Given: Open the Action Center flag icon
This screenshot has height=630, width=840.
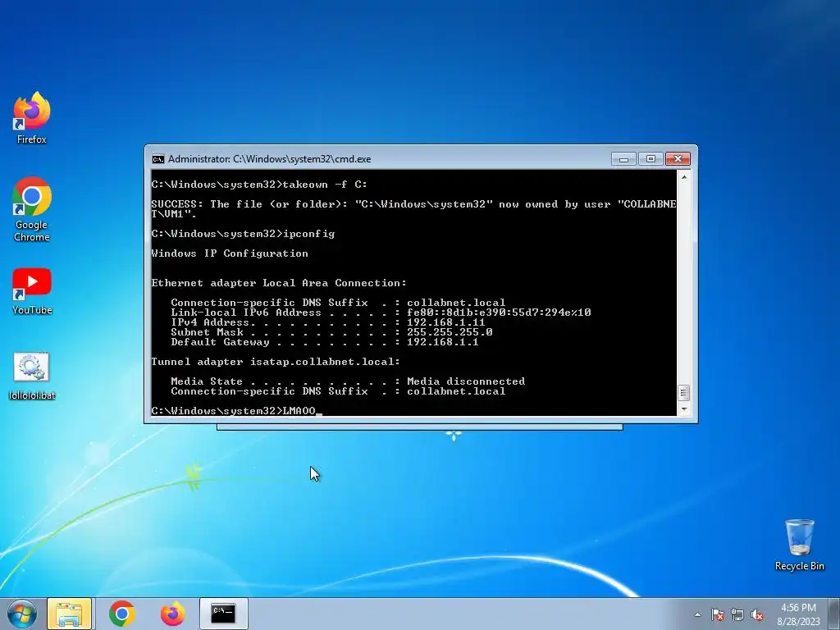Looking at the screenshot, I should tap(718, 614).
